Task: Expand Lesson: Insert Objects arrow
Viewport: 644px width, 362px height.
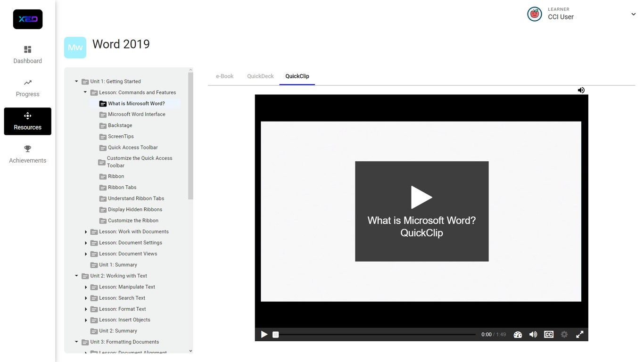Action: click(x=86, y=320)
